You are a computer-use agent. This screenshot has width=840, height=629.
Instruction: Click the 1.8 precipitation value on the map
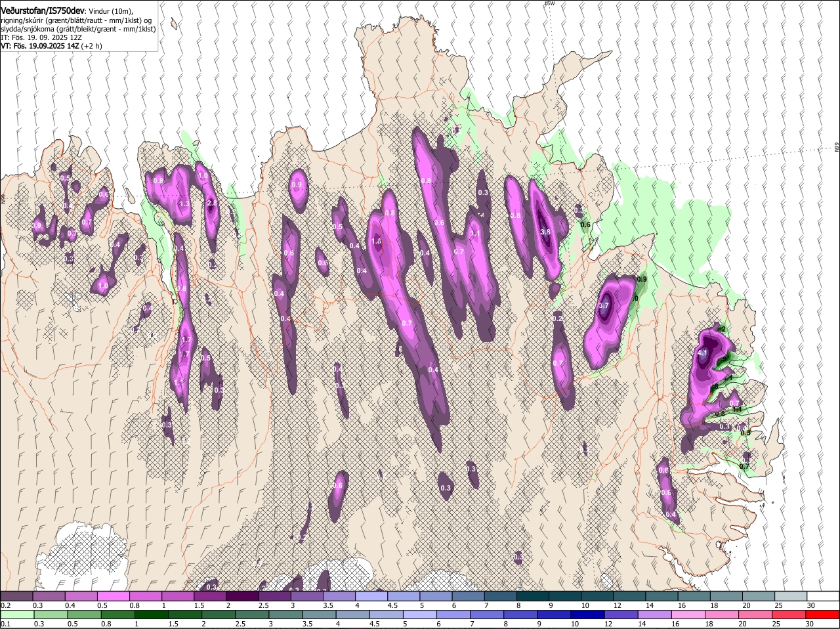point(376,241)
